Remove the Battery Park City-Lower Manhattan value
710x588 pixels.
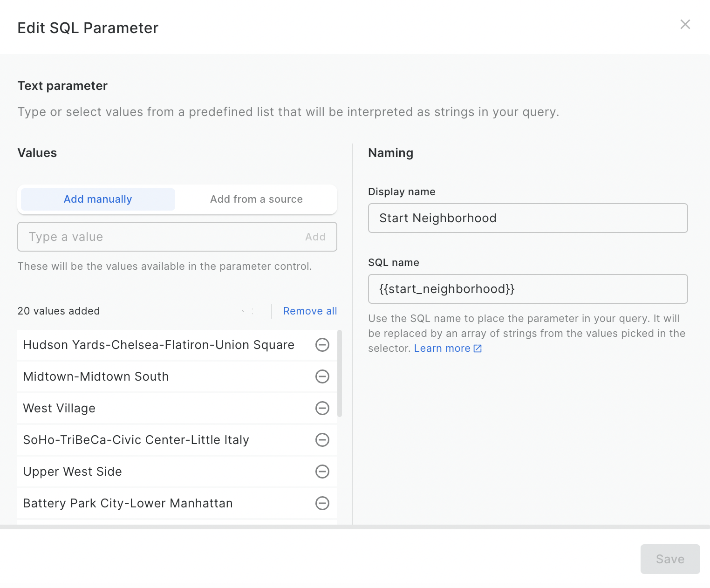click(x=322, y=503)
